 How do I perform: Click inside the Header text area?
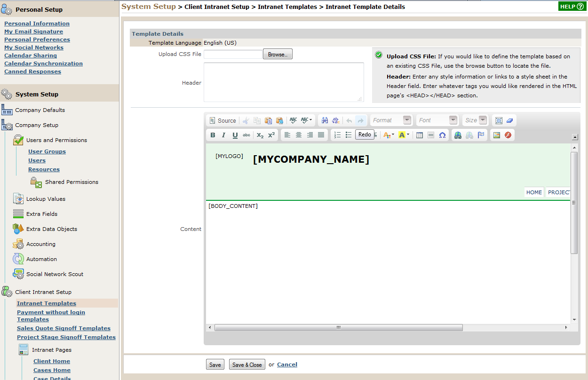(284, 82)
